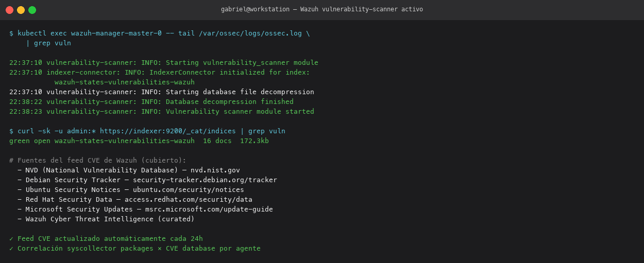Click the green maximize window button

[x=32, y=10]
